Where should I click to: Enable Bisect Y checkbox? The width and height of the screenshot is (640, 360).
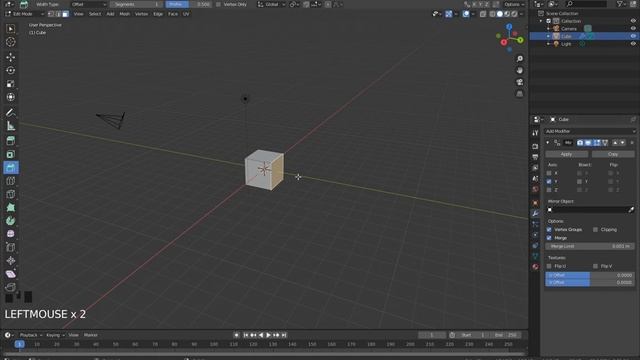pyautogui.click(x=580, y=182)
